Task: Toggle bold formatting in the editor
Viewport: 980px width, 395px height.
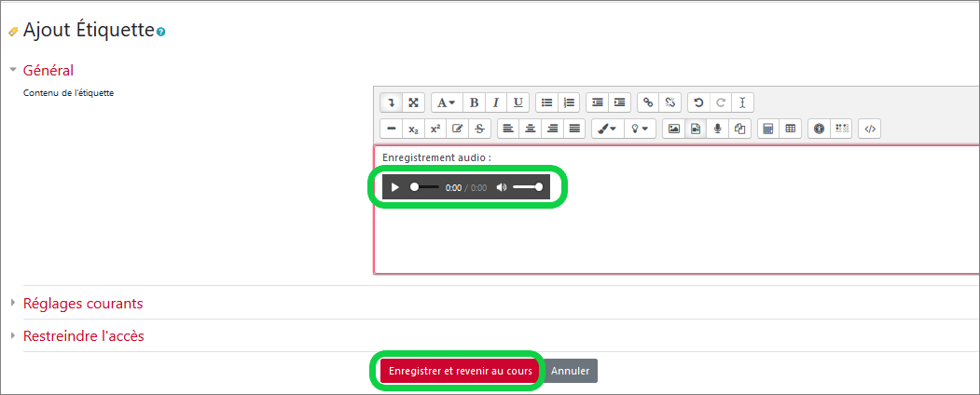Action: tap(474, 102)
